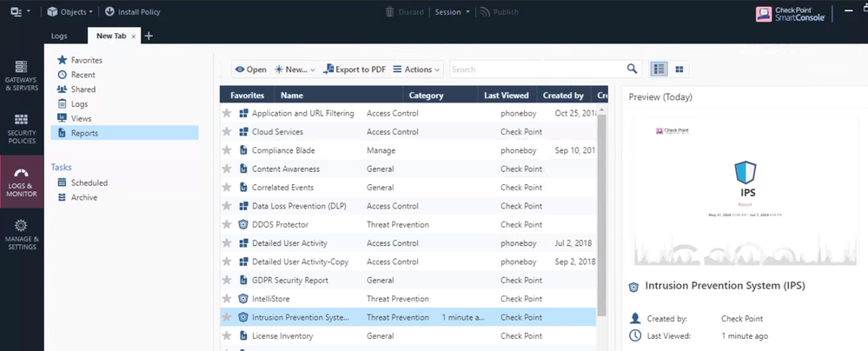Viewport: 868px width, 351px height.
Task: Select the Intrusion Prevention System row
Action: pyautogui.click(x=408, y=317)
